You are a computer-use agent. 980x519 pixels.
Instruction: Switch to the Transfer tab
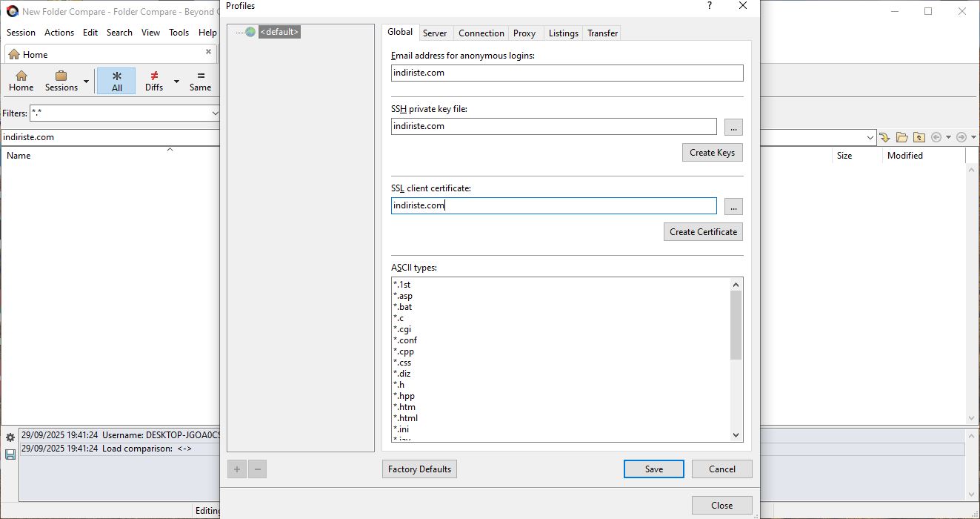pos(603,33)
